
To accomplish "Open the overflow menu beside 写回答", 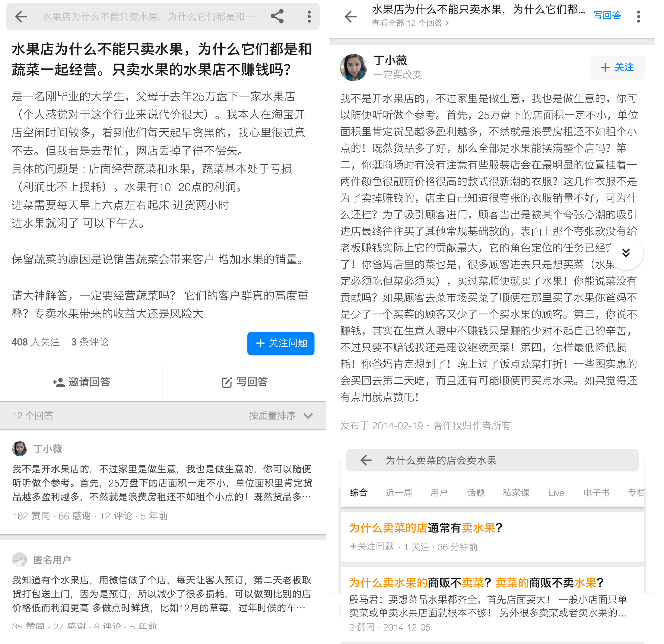I will click(638, 17).
